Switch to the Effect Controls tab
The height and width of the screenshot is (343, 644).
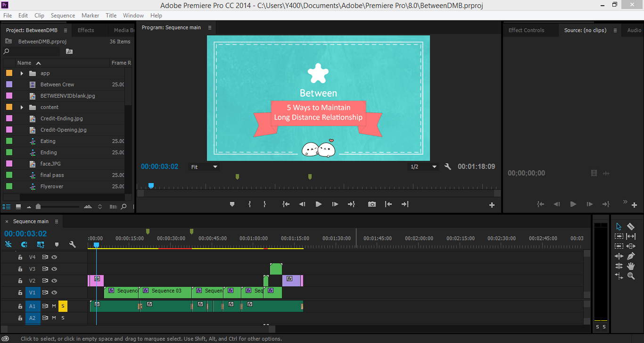click(526, 30)
